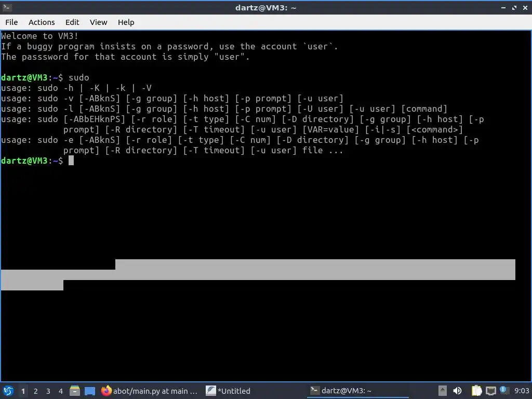Screen dimensions: 532x399
Task: Switch to workspace 1
Action: click(x=23, y=391)
